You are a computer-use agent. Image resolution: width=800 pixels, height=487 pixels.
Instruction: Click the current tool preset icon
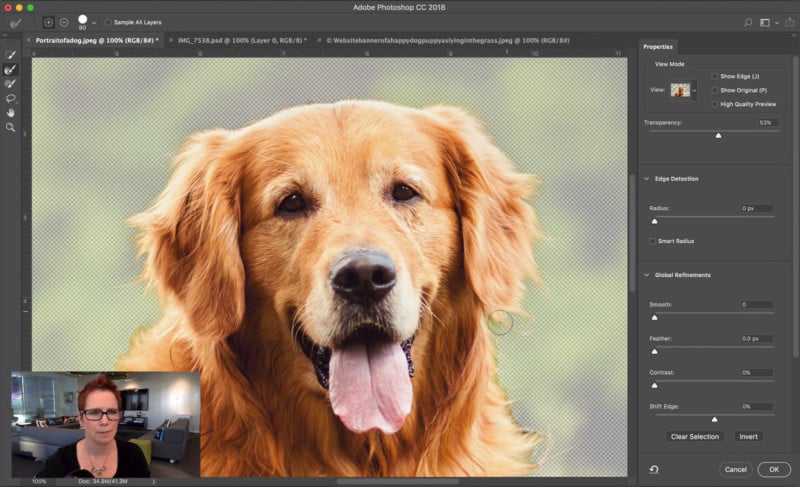pos(16,22)
